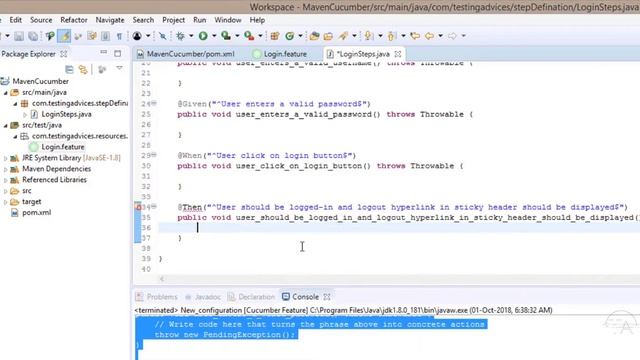Image resolution: width=640 pixels, height=360 pixels.
Task: Click Collapse All in Package Explorer
Action: coord(69,70)
